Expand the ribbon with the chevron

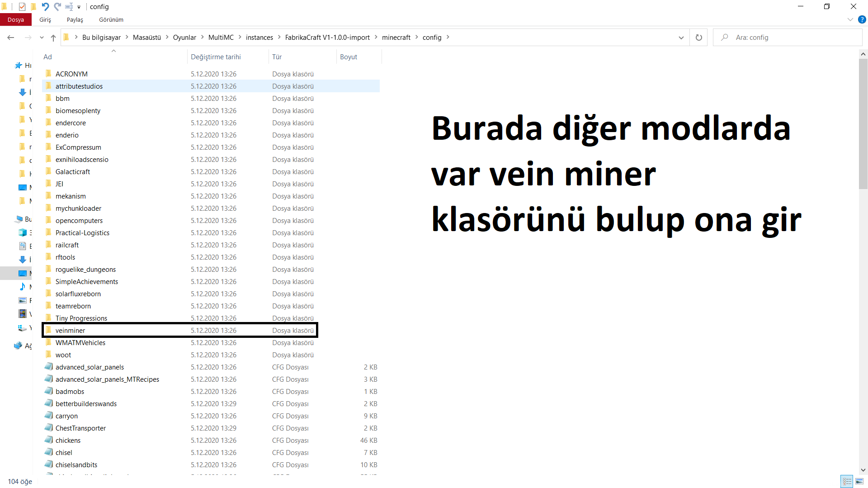click(x=850, y=19)
